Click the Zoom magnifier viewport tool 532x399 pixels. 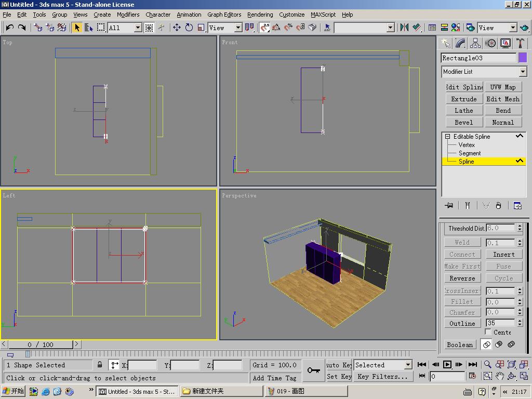(487, 365)
